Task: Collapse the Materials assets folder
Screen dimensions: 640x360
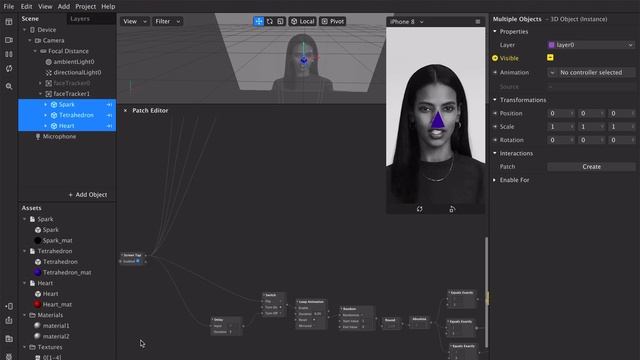Action: 24,315
